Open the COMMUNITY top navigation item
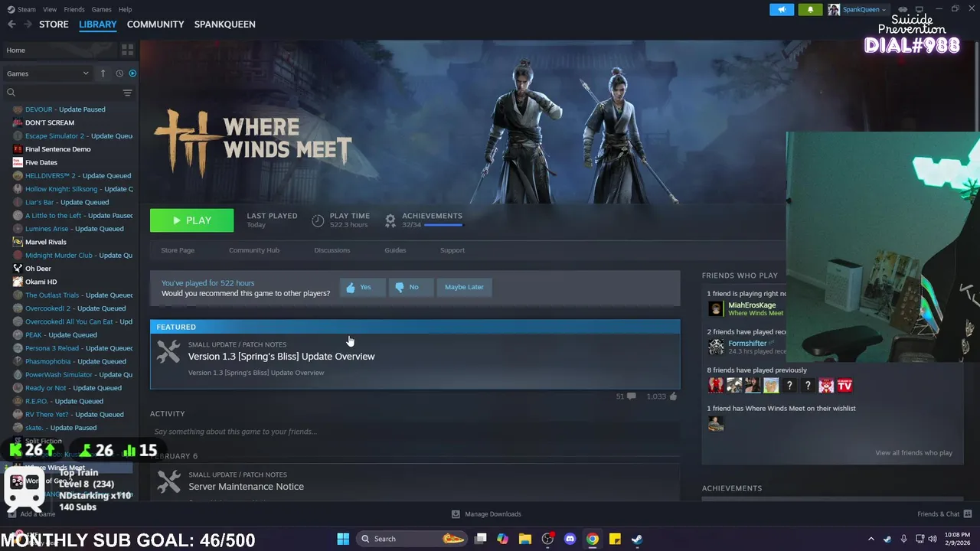 click(x=155, y=24)
